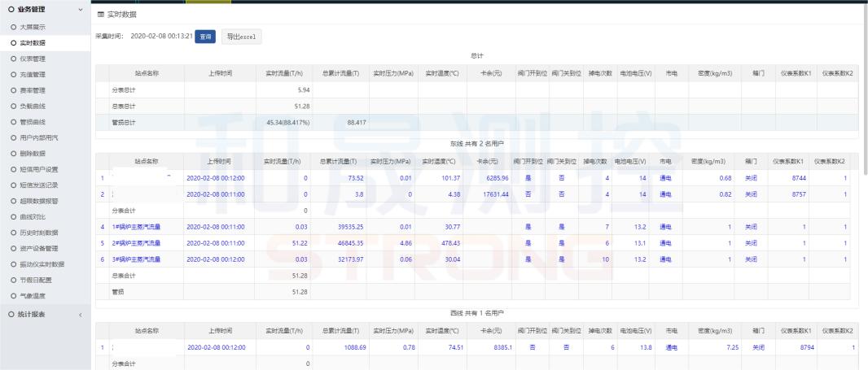Collapse the 业务管理 menu group
868x370 pixels.
(x=79, y=10)
